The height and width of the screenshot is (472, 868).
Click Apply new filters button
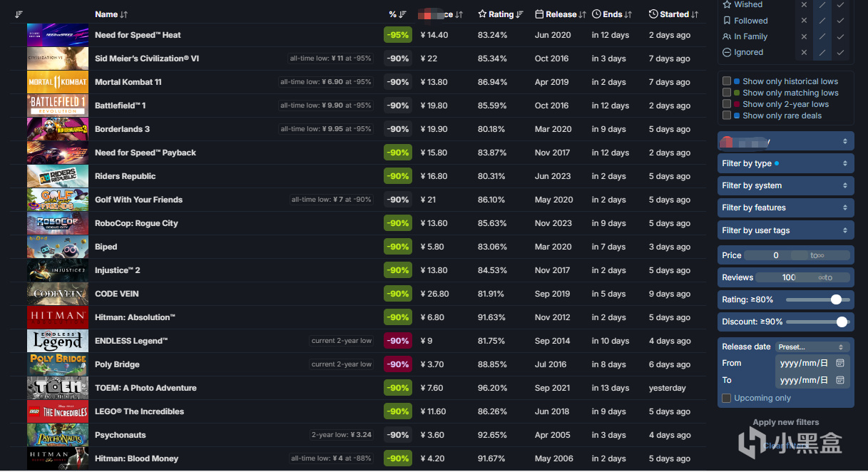(785, 422)
